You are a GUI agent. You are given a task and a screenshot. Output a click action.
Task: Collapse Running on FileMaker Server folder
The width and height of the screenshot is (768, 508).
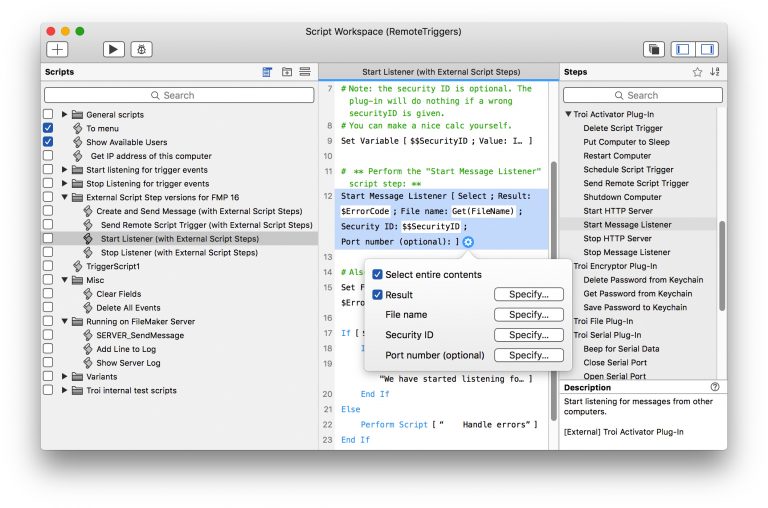[64, 321]
